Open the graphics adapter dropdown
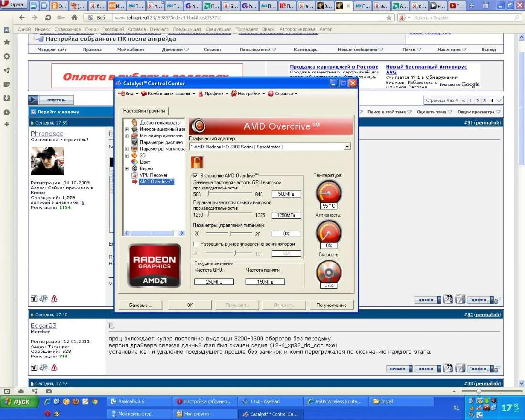Image resolution: width=525 pixels, height=420 pixels. (347, 147)
